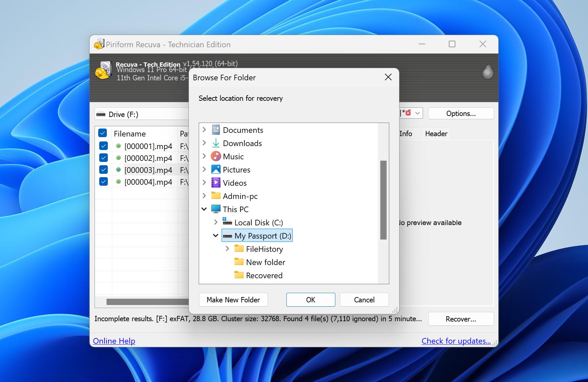Click the Videos filmstrip icon
The image size is (588, 382).
pyautogui.click(x=216, y=182)
